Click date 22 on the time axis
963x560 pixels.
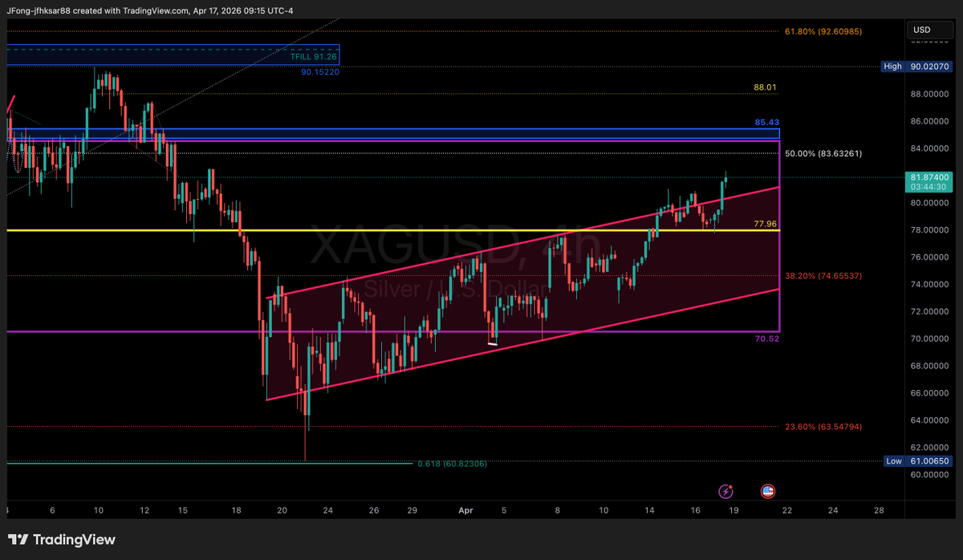click(787, 509)
